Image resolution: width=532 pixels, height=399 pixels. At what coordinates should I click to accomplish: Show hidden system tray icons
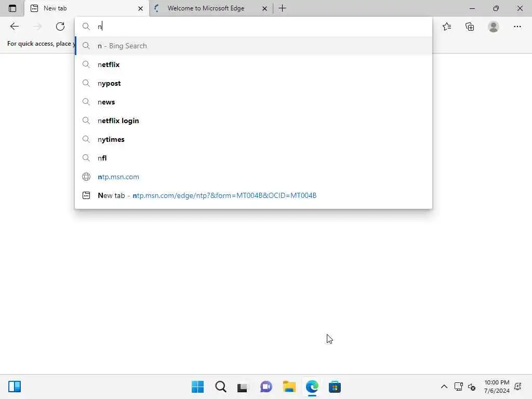444,387
